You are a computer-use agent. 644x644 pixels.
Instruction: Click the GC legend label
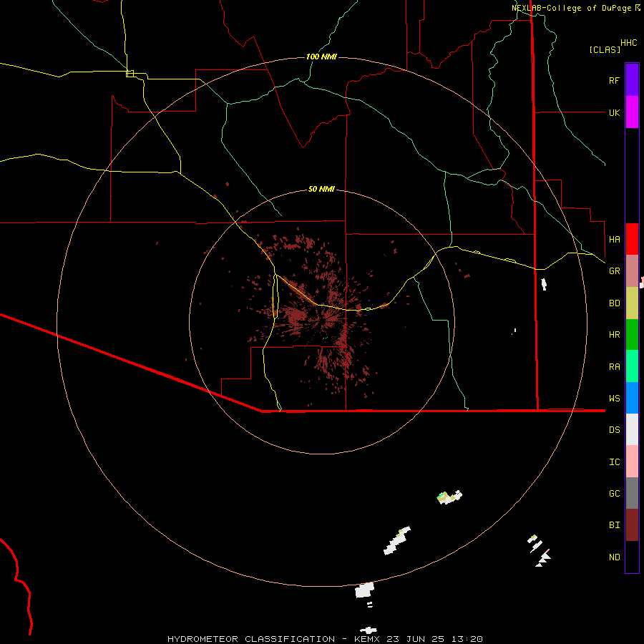coord(614,494)
